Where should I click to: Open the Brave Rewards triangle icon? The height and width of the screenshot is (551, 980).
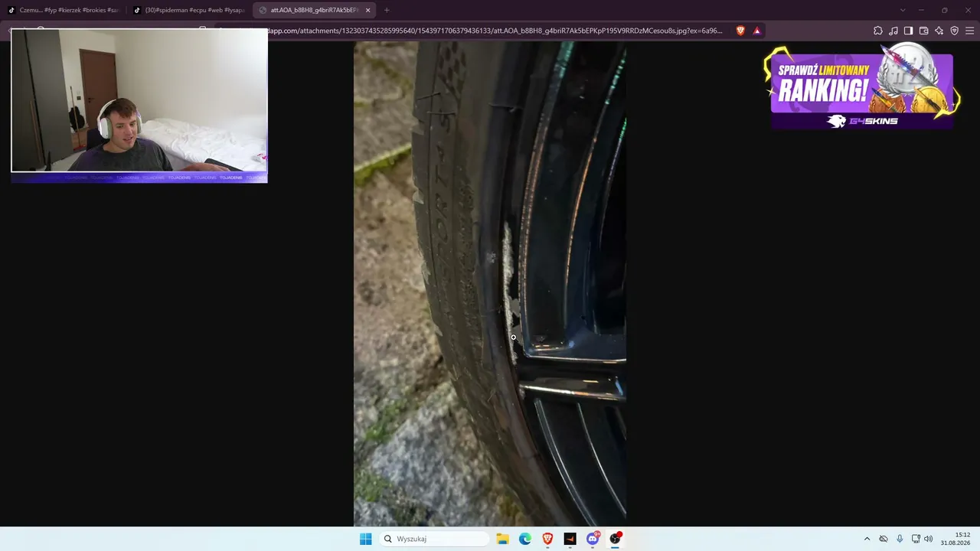pos(757,31)
